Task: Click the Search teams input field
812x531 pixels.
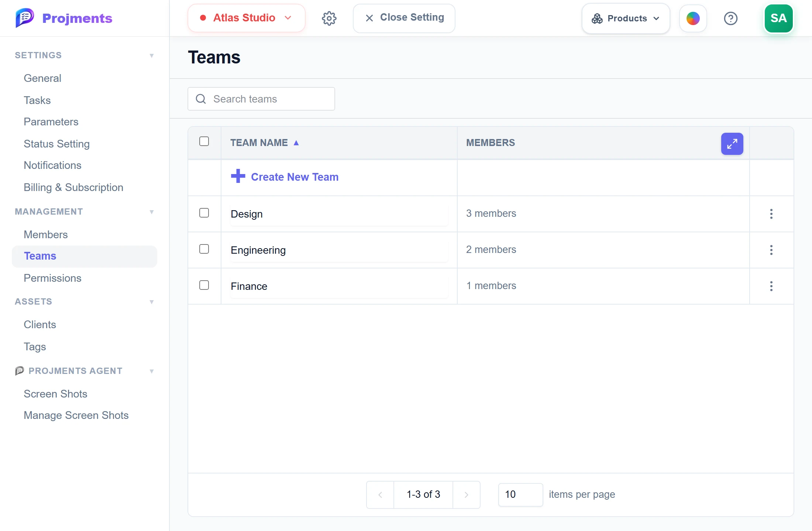Action: [x=261, y=99]
